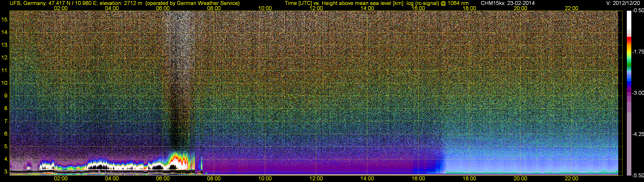The image size is (644, 182).
Task: Click the '10:00' label on the bottom time axis
Action: point(265,179)
